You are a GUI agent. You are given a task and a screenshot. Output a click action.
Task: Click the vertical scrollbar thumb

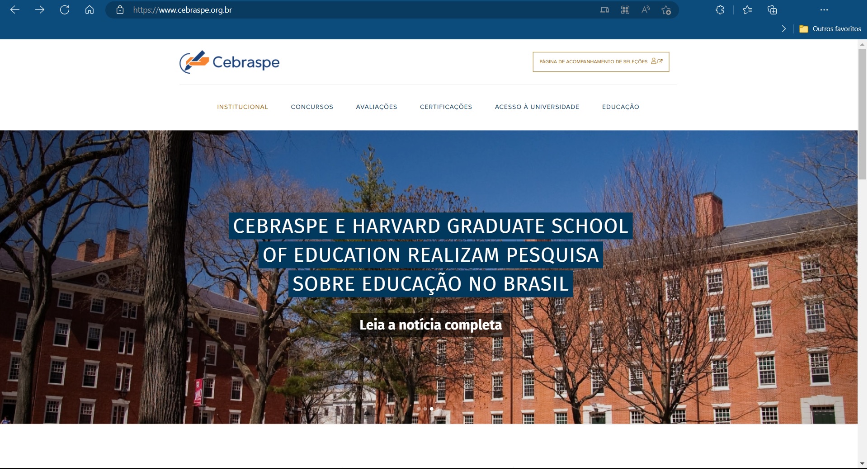point(862,114)
